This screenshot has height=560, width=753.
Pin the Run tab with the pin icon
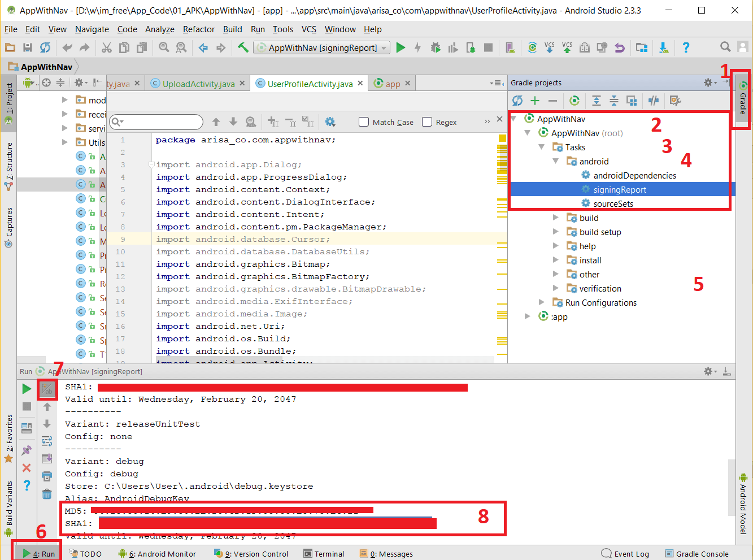(x=27, y=450)
